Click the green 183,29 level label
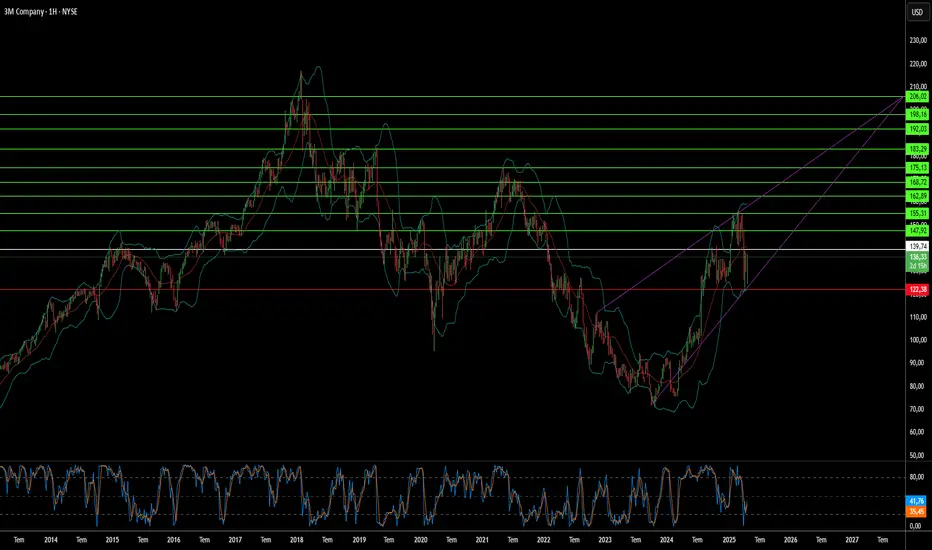932x550 pixels. click(x=918, y=149)
